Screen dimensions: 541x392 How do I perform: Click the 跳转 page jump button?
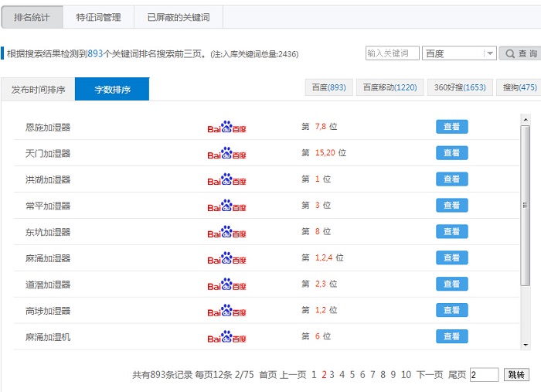tap(516, 375)
